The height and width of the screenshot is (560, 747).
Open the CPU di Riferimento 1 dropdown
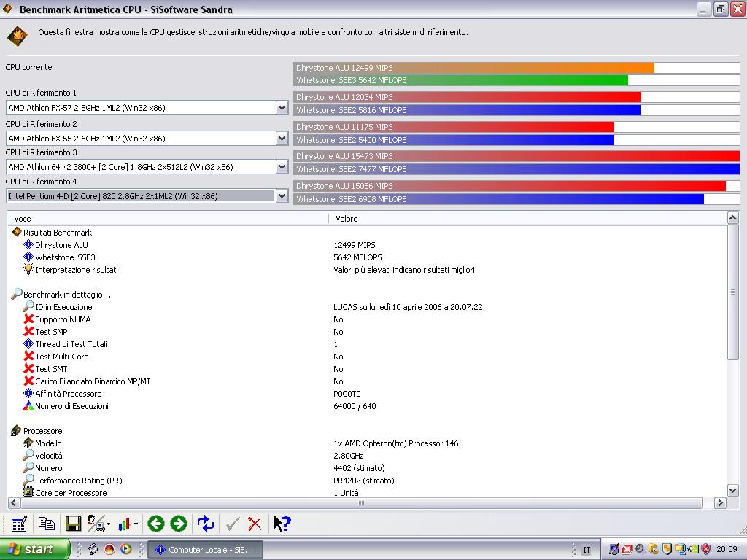pyautogui.click(x=282, y=108)
